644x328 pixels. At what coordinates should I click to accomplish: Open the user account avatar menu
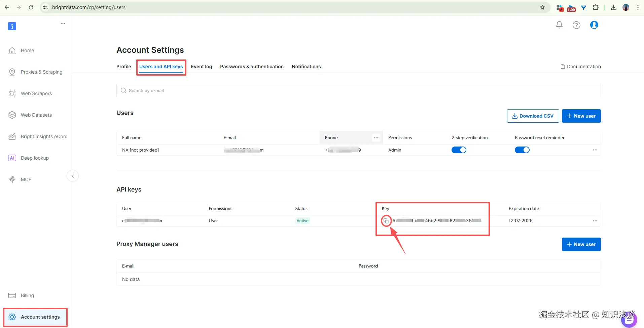point(594,25)
